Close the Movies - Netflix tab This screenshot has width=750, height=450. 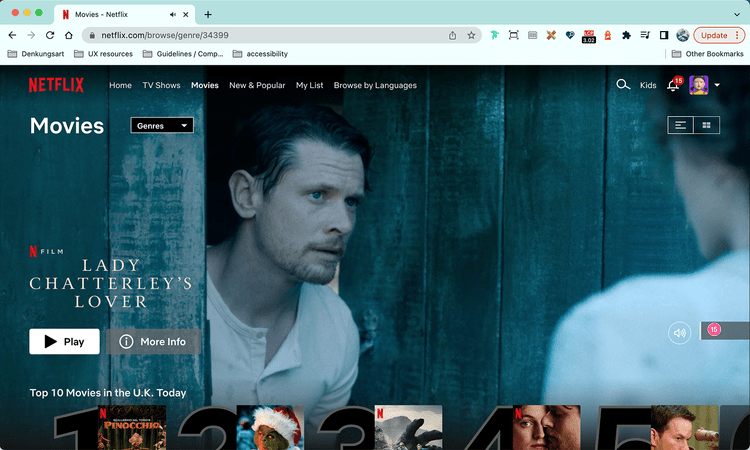tap(186, 14)
